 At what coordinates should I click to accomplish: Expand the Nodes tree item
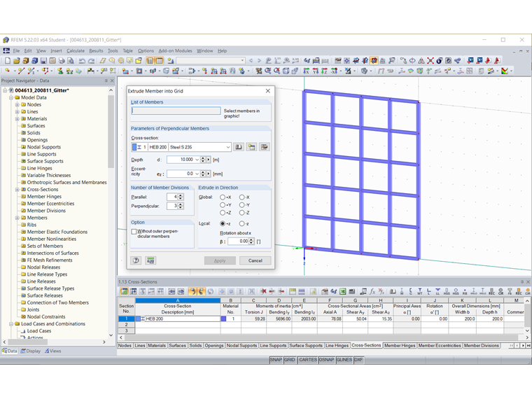click(17, 104)
